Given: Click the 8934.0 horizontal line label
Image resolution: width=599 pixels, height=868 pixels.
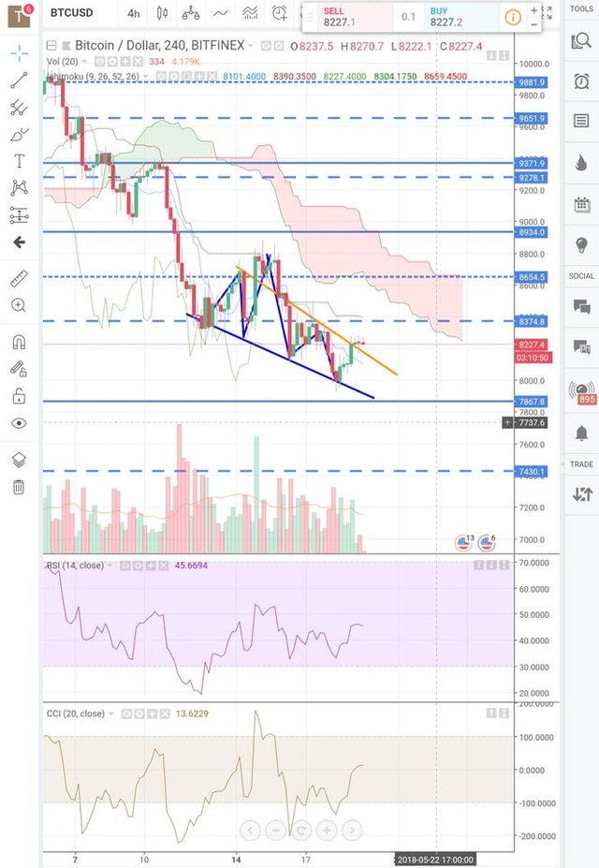Looking at the screenshot, I should pos(531,232).
